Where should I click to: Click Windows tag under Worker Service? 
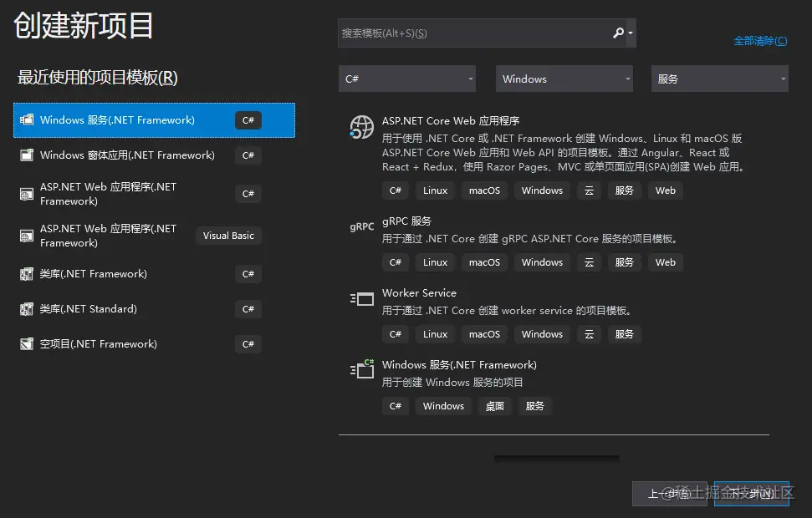542,334
